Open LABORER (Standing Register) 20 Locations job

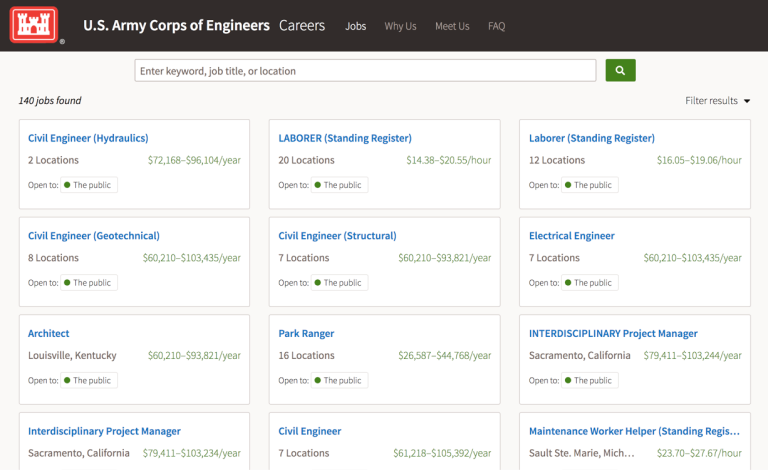tap(345, 138)
